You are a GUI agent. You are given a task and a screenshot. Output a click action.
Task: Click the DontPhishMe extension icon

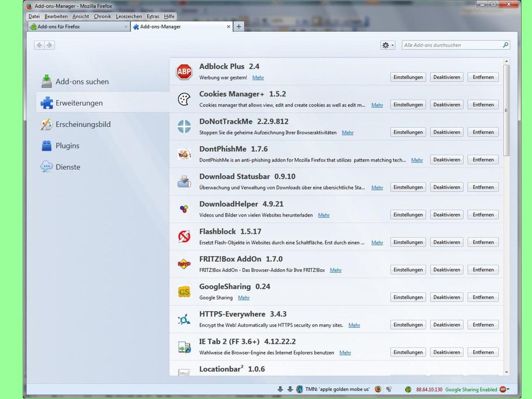click(x=184, y=154)
